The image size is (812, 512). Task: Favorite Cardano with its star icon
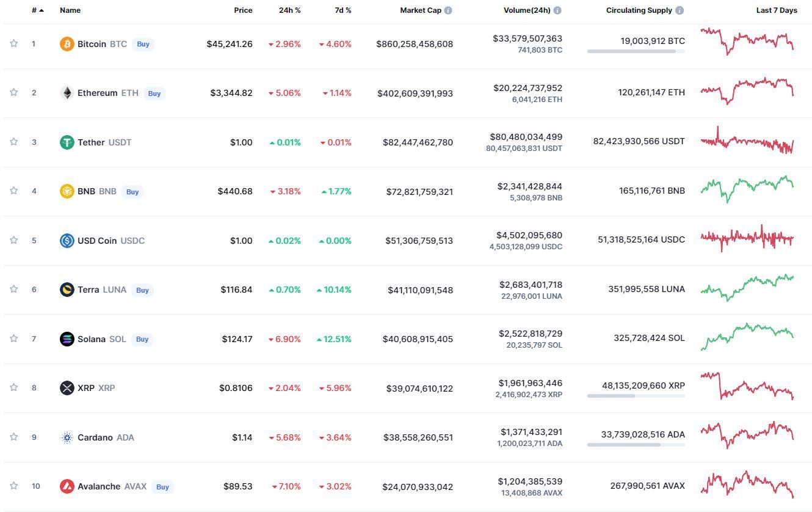[13, 437]
